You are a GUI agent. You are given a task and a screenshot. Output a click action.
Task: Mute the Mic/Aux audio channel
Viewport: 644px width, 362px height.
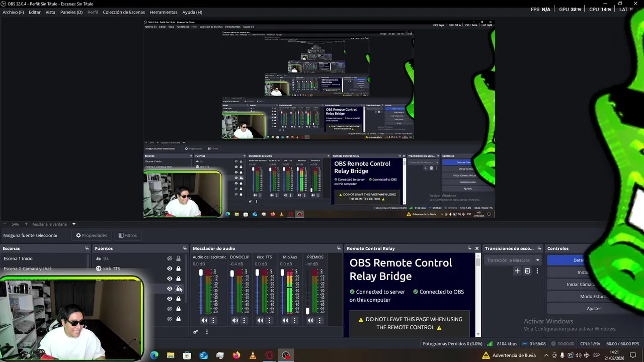click(285, 320)
